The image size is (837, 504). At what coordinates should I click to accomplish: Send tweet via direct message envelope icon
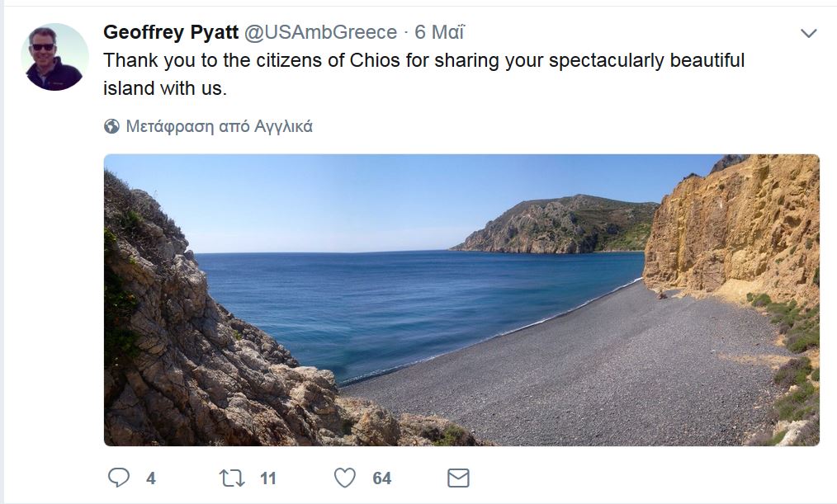458,478
